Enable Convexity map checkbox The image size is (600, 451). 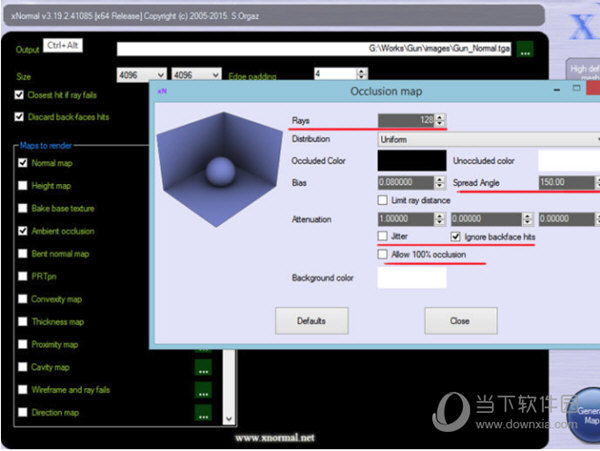coord(23,299)
